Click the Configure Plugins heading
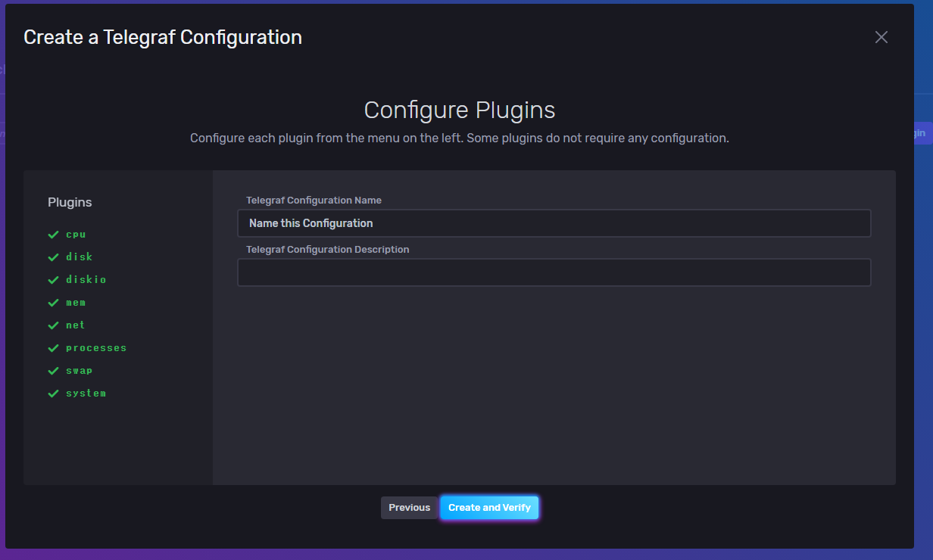 [x=460, y=110]
